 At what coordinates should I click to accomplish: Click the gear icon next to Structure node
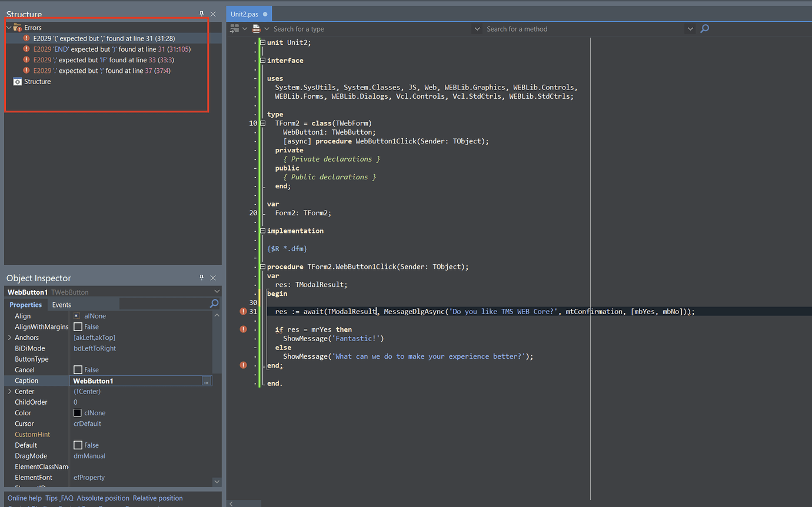[x=16, y=81]
